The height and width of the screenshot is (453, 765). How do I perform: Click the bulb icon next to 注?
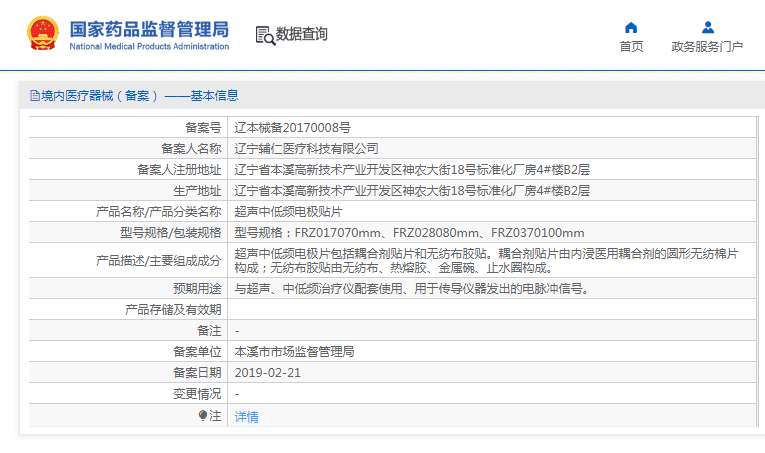click(x=203, y=415)
